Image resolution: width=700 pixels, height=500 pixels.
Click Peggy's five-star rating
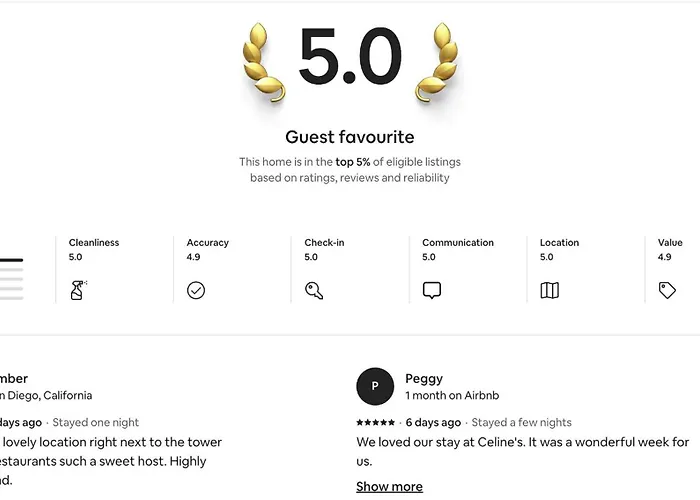(x=375, y=422)
